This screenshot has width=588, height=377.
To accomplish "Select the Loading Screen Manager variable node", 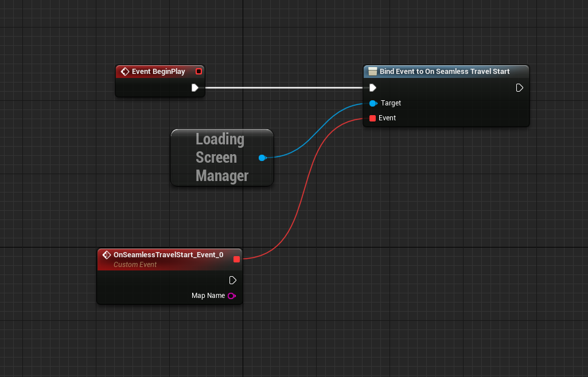I will click(221, 158).
